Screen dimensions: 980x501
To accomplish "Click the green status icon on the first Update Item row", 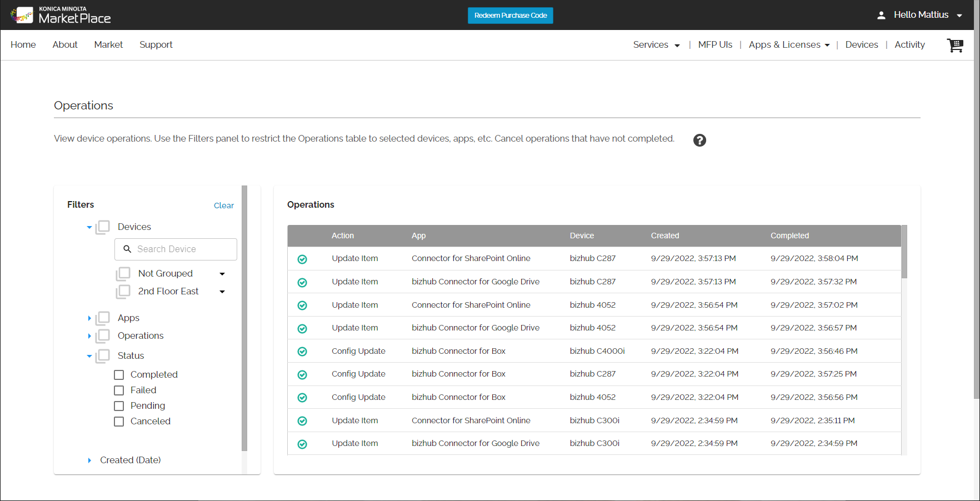I will [x=302, y=259].
